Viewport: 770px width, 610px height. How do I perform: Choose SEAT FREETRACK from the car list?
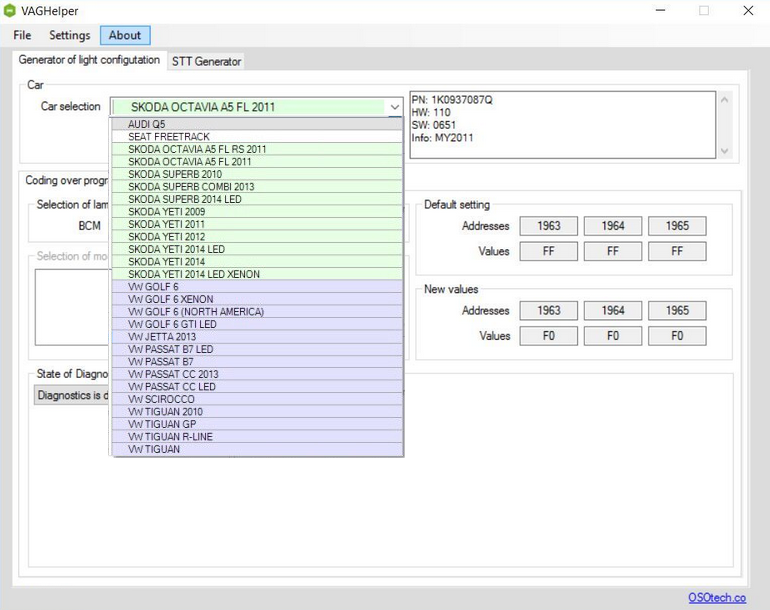pos(257,137)
